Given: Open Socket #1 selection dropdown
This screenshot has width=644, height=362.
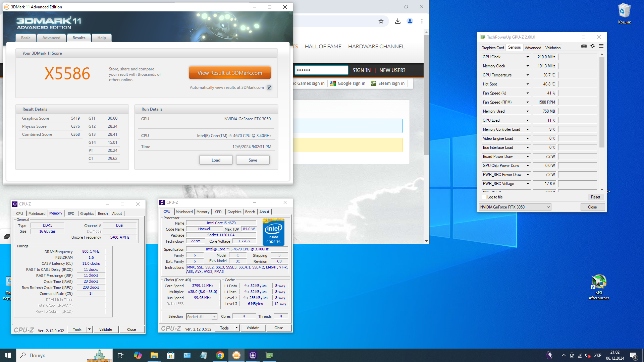Looking at the screenshot, I should [202, 317].
